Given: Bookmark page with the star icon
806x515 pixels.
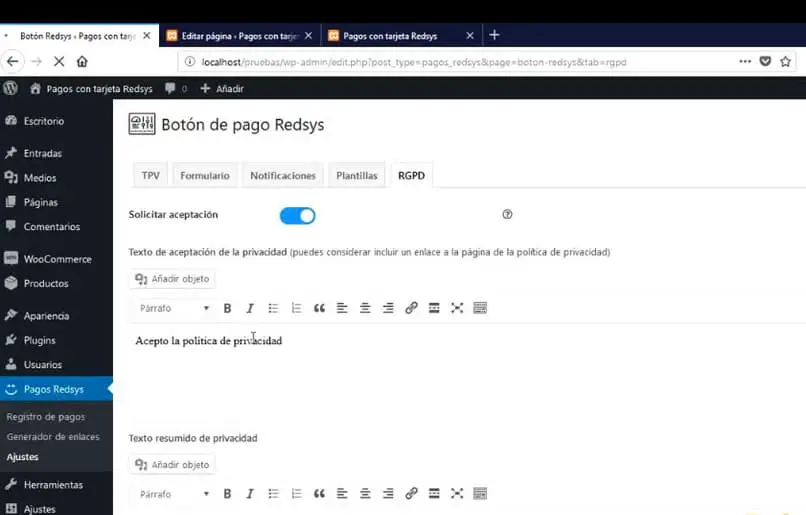Looking at the screenshot, I should point(785,62).
